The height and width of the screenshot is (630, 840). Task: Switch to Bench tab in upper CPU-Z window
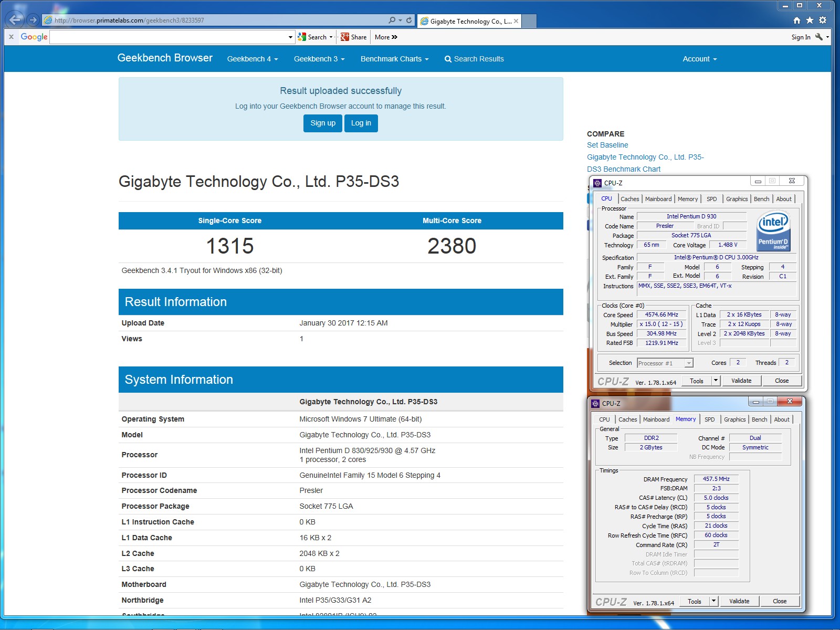click(x=762, y=199)
